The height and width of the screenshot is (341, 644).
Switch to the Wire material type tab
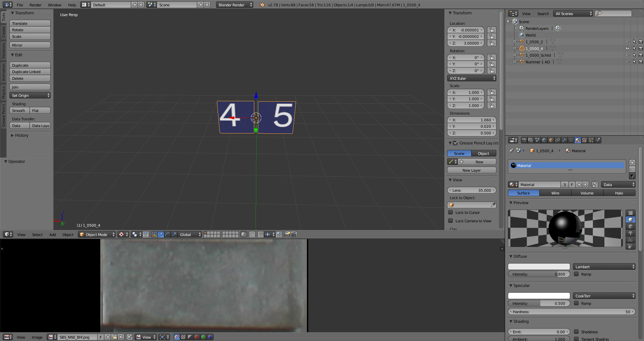[x=555, y=193]
